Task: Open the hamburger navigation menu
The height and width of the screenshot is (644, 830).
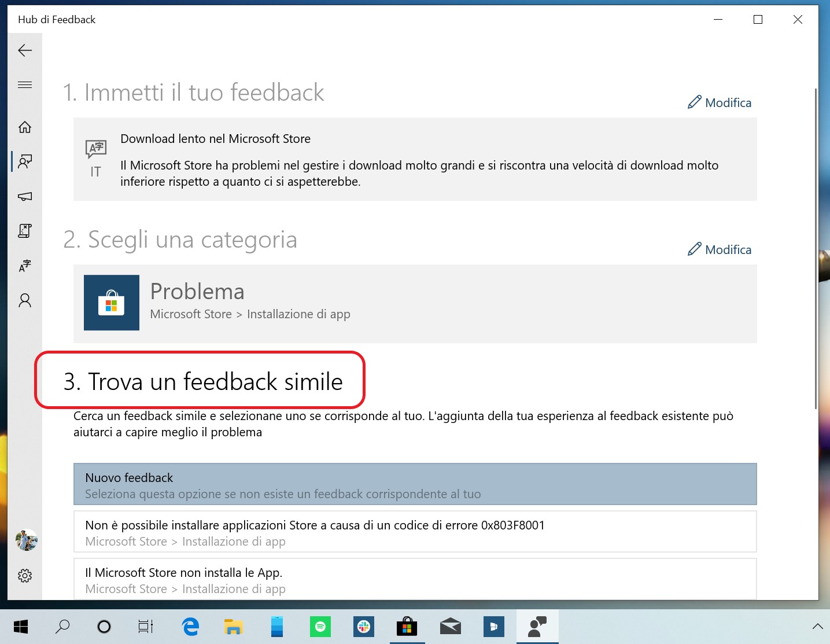Action: (x=25, y=85)
